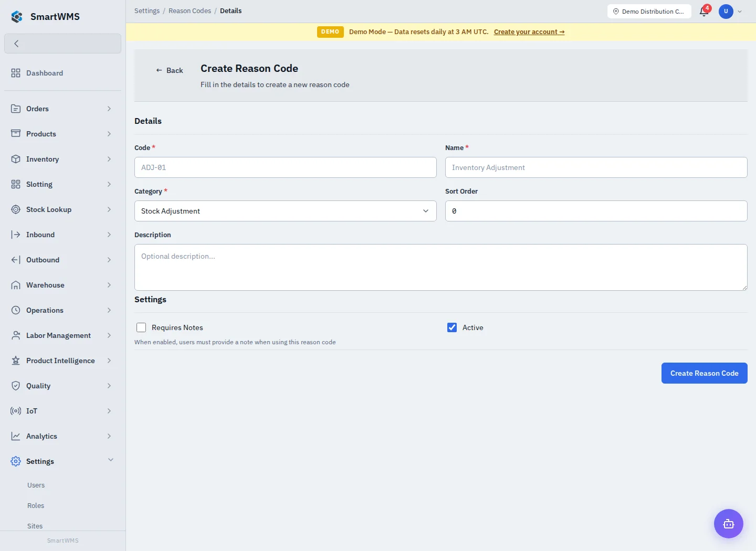Screen dimensions: 756x551
Task: Open the Demo Distribution site selector
Action: (x=649, y=11)
